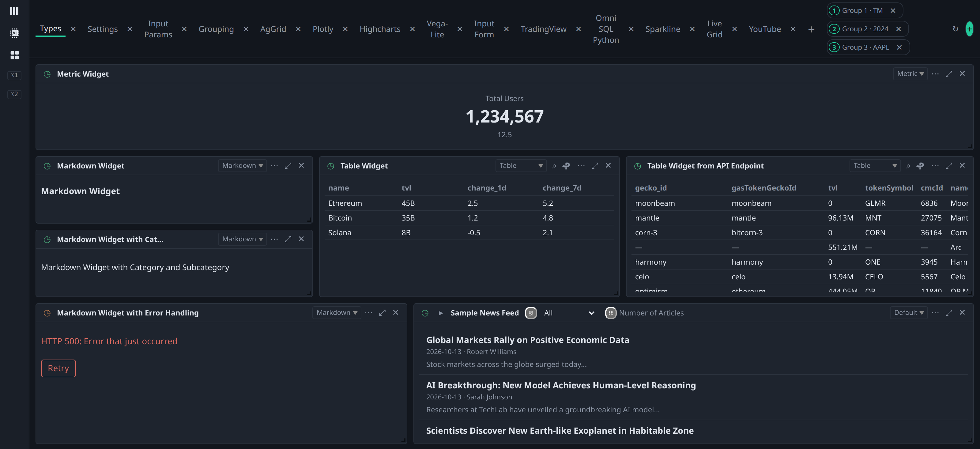Click the orange clock icon on the Error Handling widget

point(47,313)
